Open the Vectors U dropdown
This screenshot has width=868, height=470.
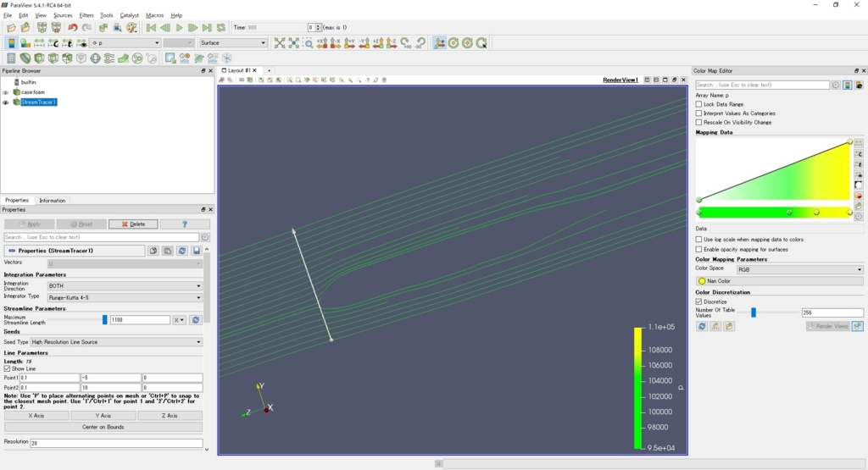click(125, 263)
